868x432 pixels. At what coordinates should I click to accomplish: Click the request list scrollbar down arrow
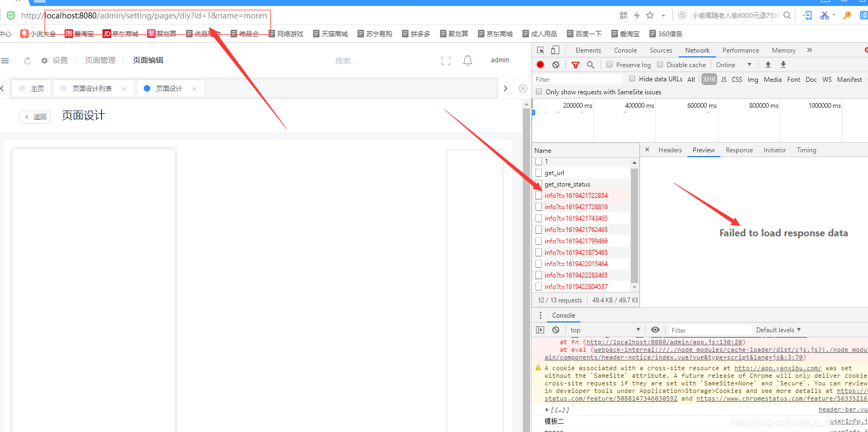click(x=634, y=287)
